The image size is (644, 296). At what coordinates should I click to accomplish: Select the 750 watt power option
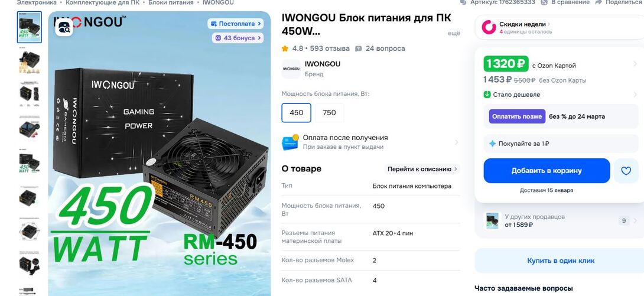click(330, 112)
